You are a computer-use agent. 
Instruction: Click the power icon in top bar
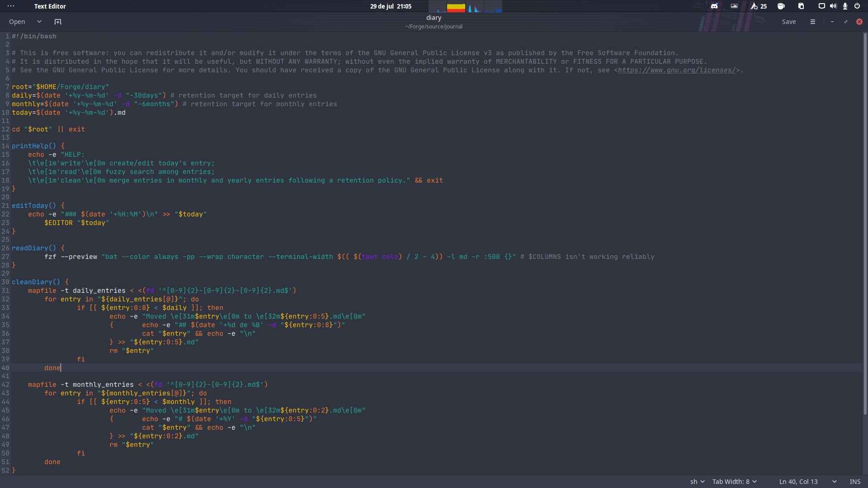[x=857, y=6]
